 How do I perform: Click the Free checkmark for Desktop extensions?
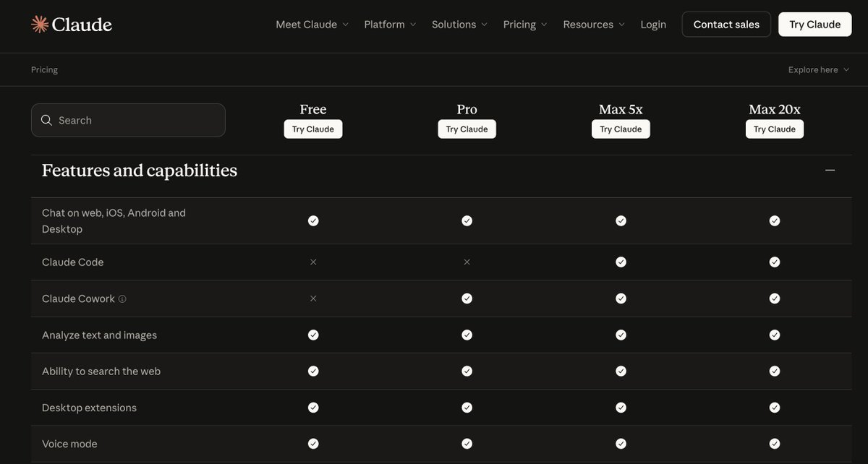click(313, 408)
